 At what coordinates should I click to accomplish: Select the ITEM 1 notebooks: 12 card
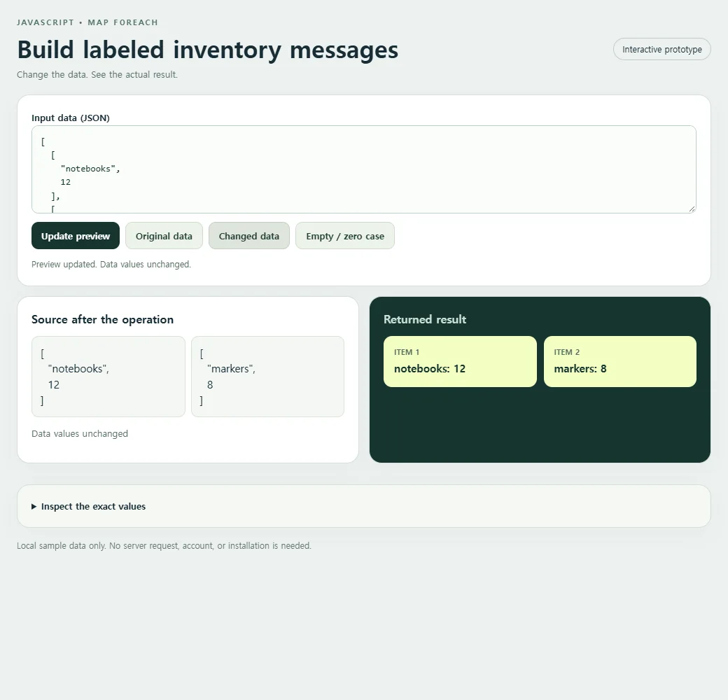(460, 362)
